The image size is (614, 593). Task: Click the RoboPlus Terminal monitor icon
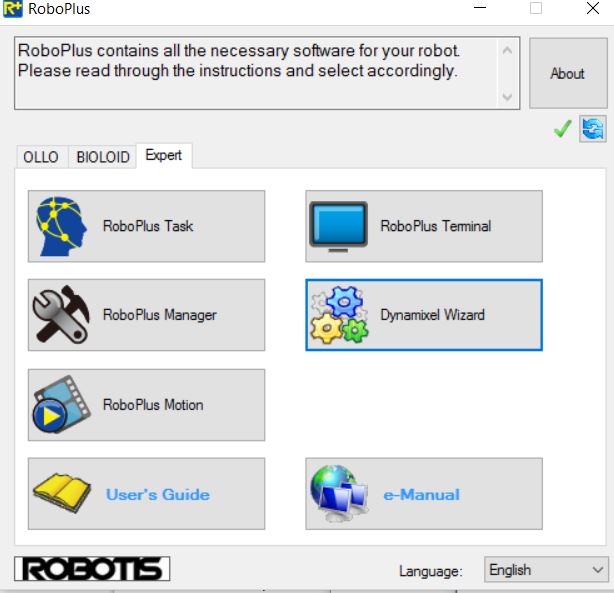338,227
